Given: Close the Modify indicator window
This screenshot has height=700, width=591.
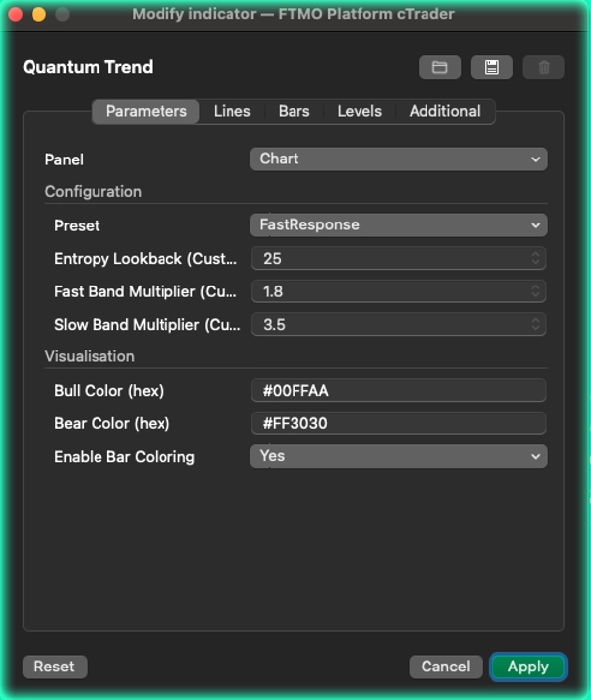Looking at the screenshot, I should [x=15, y=15].
